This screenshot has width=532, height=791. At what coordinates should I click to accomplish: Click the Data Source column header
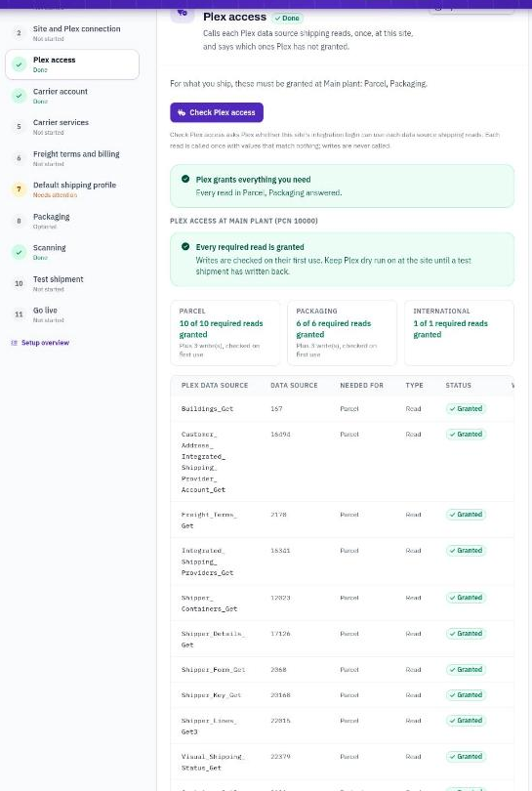pos(294,386)
